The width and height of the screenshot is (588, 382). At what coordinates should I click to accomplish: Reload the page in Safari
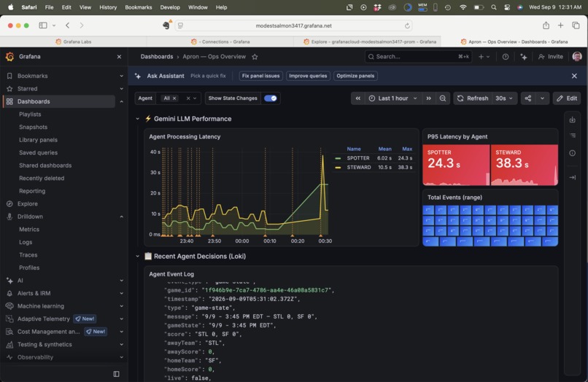click(407, 26)
